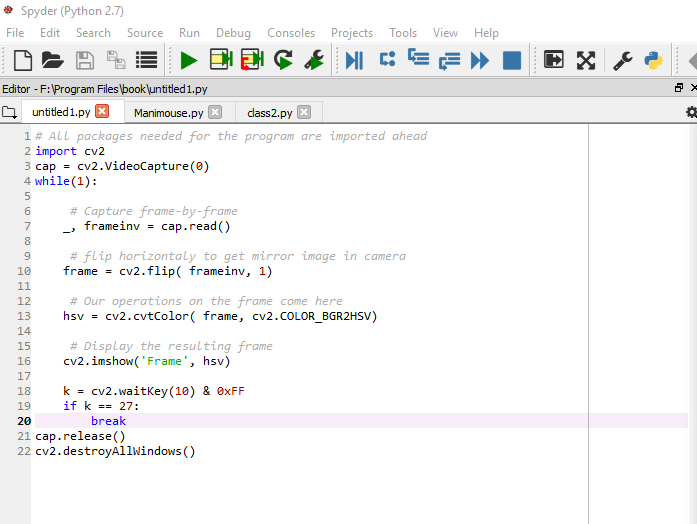The image size is (697, 524).
Task: Start debugging with the debug file icon
Action: tap(354, 60)
